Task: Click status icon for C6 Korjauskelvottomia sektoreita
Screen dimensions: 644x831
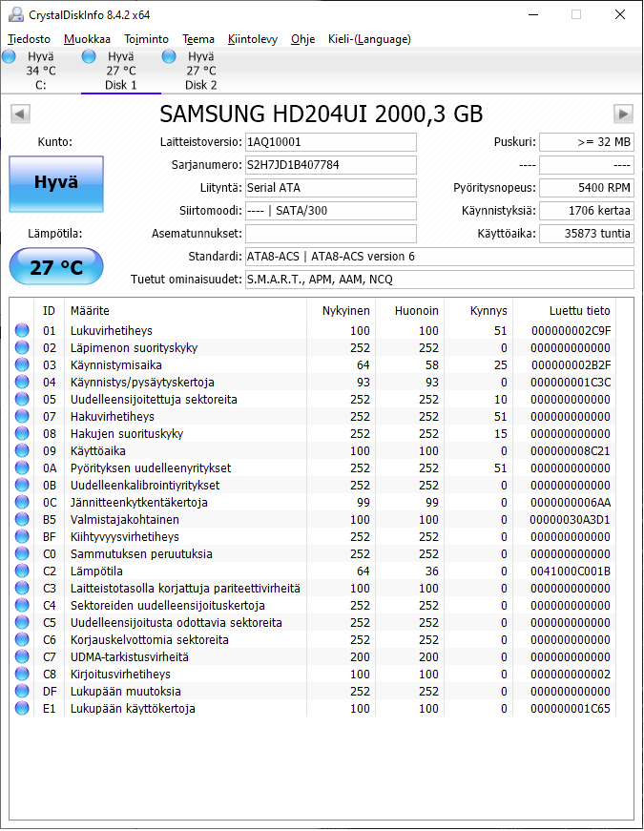Action: coord(22,639)
